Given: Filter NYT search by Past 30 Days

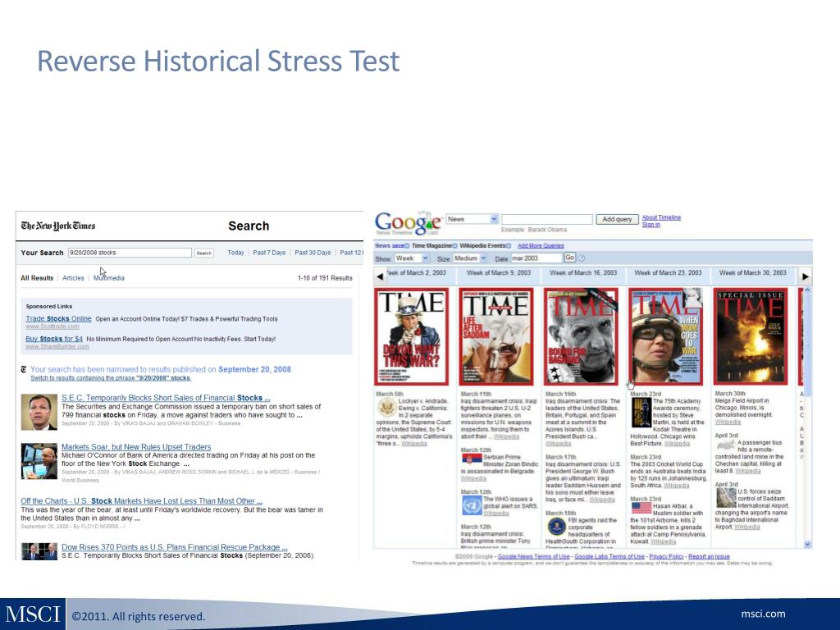Looking at the screenshot, I should [313, 253].
